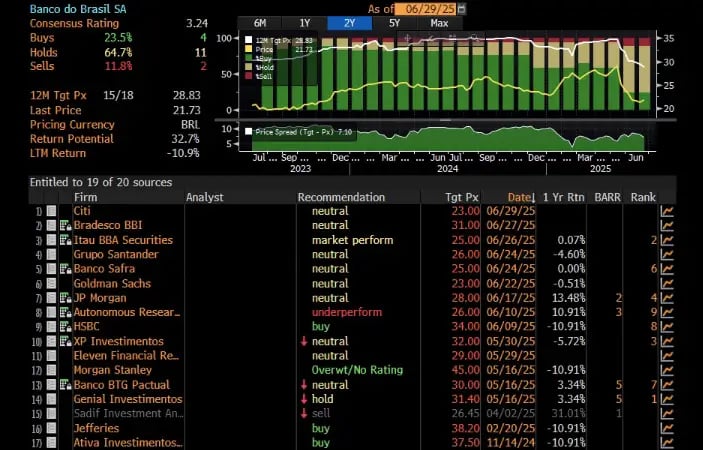The height and width of the screenshot is (450, 703).
Task: Toggle the 12M Tgt Px series in the chart legend
Action: [248, 40]
